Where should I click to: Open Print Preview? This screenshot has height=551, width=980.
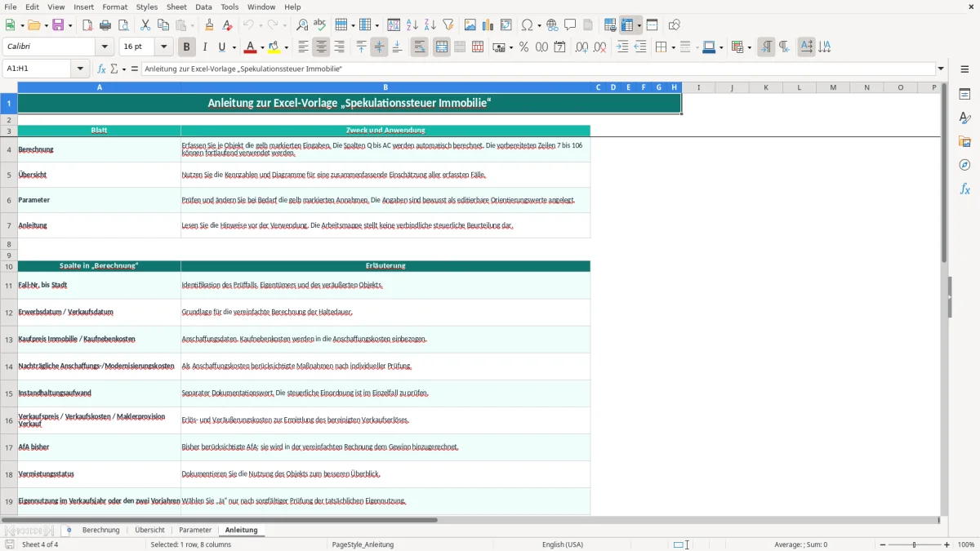point(123,25)
